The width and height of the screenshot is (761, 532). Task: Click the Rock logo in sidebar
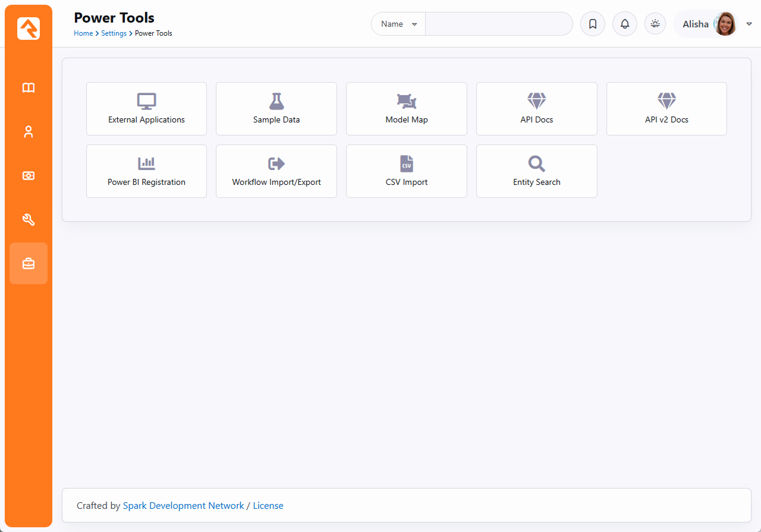pyautogui.click(x=29, y=29)
